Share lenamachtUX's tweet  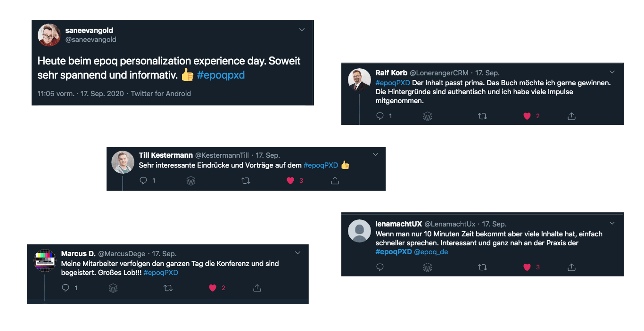pos(571,267)
